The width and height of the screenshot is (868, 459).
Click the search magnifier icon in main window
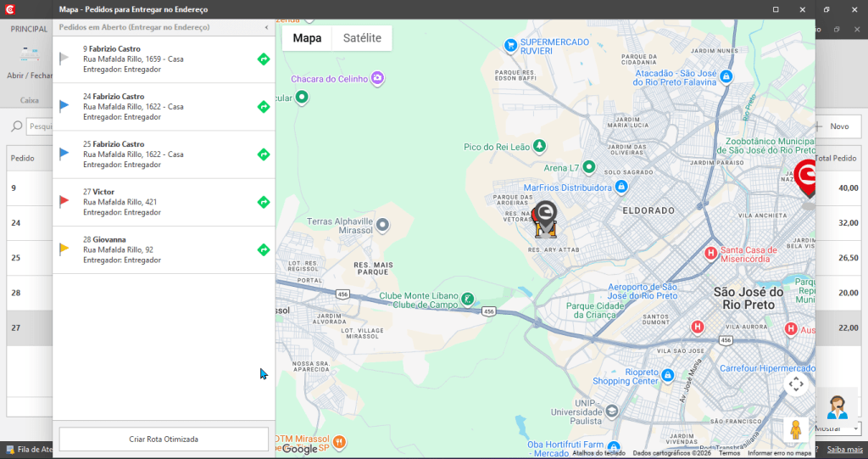tap(17, 126)
